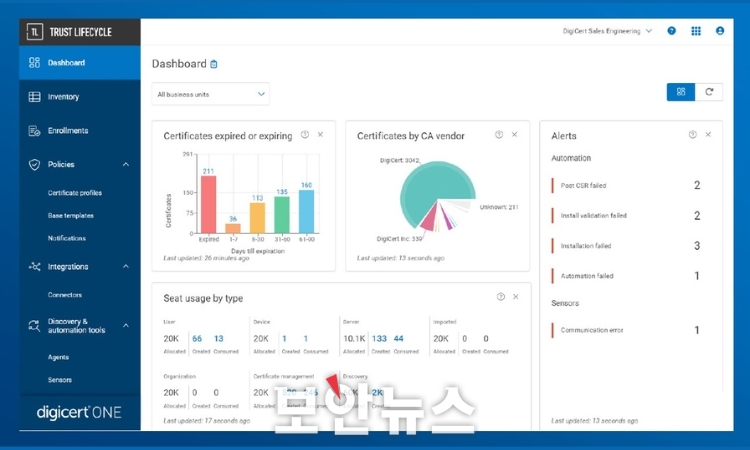Open help for Certificates expired or expiring
Viewport: 750px width, 450px height.
point(305,135)
